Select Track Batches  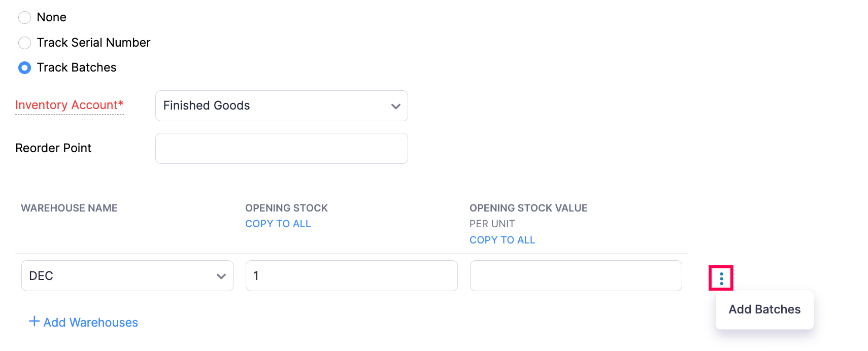[x=24, y=67]
